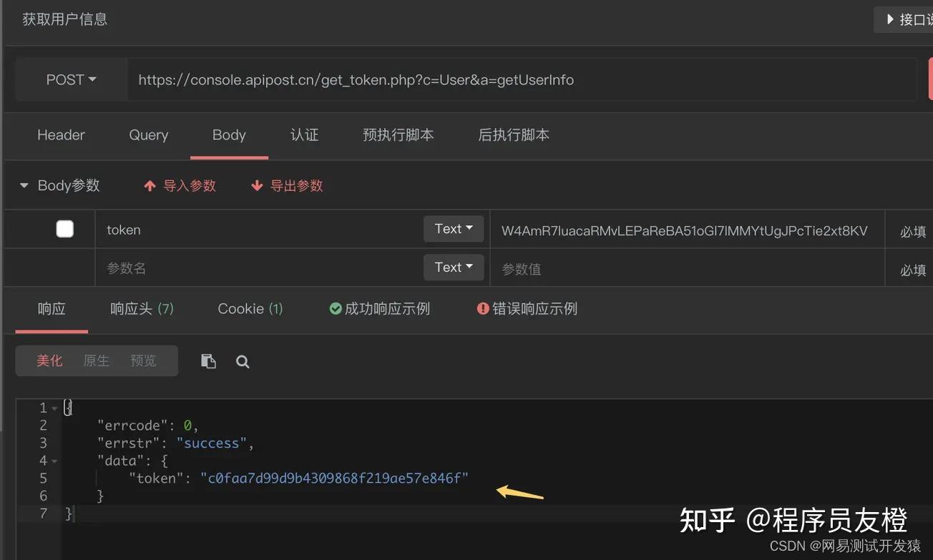
Task: Open the Text type dropdown for token
Action: coord(453,228)
